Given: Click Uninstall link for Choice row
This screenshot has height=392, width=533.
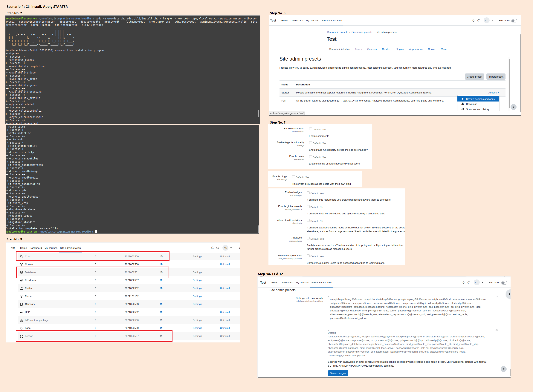Looking at the screenshot, I should (225, 264).
